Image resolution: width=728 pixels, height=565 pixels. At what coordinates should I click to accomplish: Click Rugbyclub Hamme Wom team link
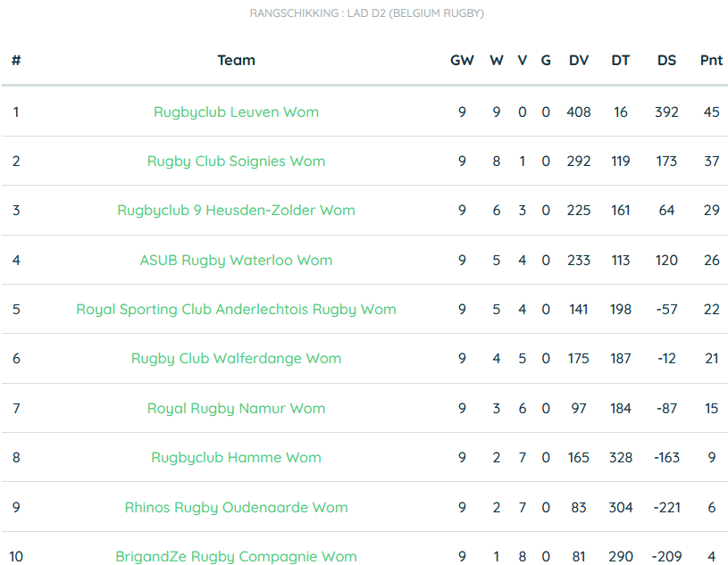coord(236,458)
